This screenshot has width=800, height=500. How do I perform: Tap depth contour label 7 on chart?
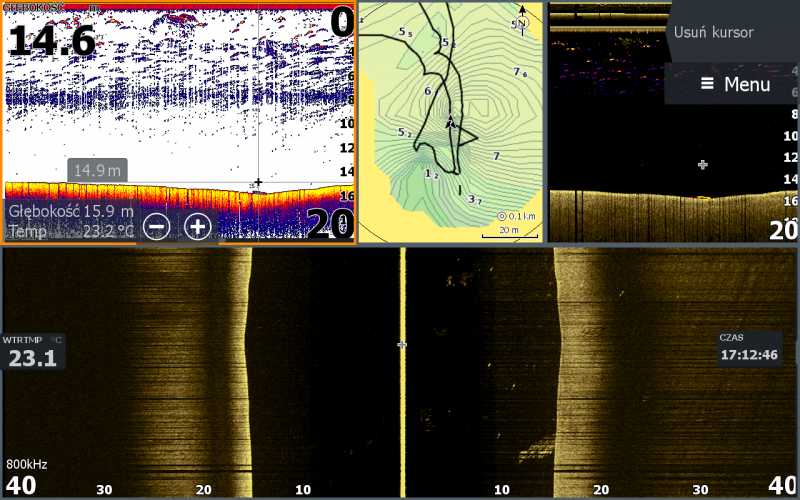[496, 156]
